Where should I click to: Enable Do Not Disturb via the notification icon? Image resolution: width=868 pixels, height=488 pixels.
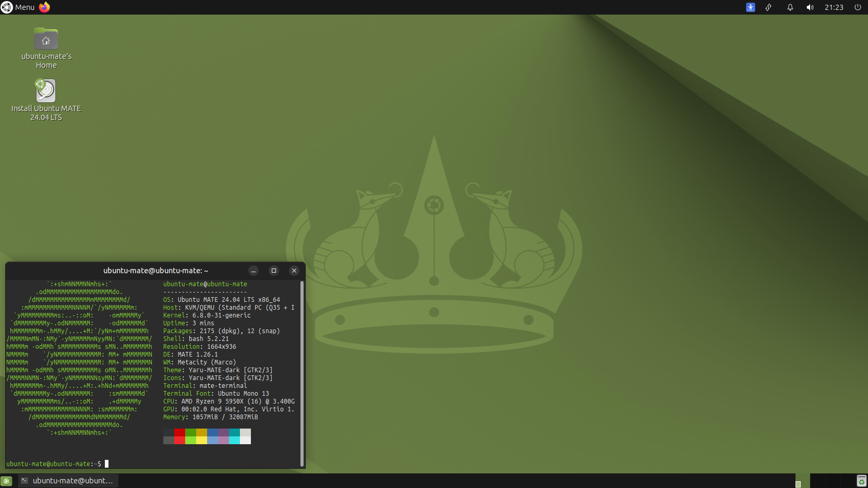pos(789,7)
